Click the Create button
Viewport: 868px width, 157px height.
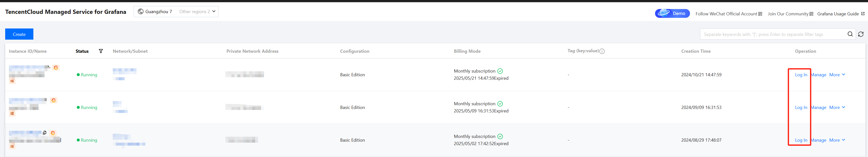19,34
